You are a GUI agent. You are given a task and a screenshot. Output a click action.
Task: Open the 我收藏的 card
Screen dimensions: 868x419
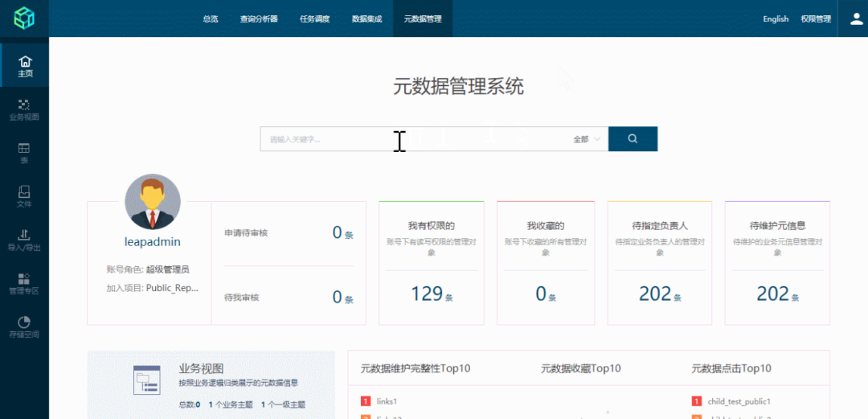pos(546,263)
